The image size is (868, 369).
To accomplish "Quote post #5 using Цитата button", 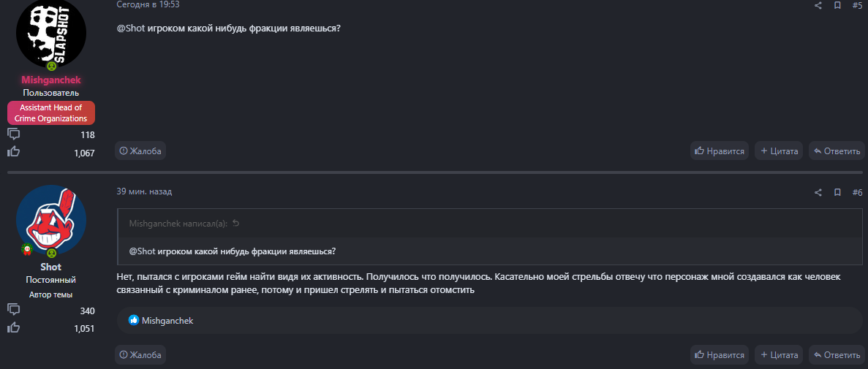I will point(779,151).
